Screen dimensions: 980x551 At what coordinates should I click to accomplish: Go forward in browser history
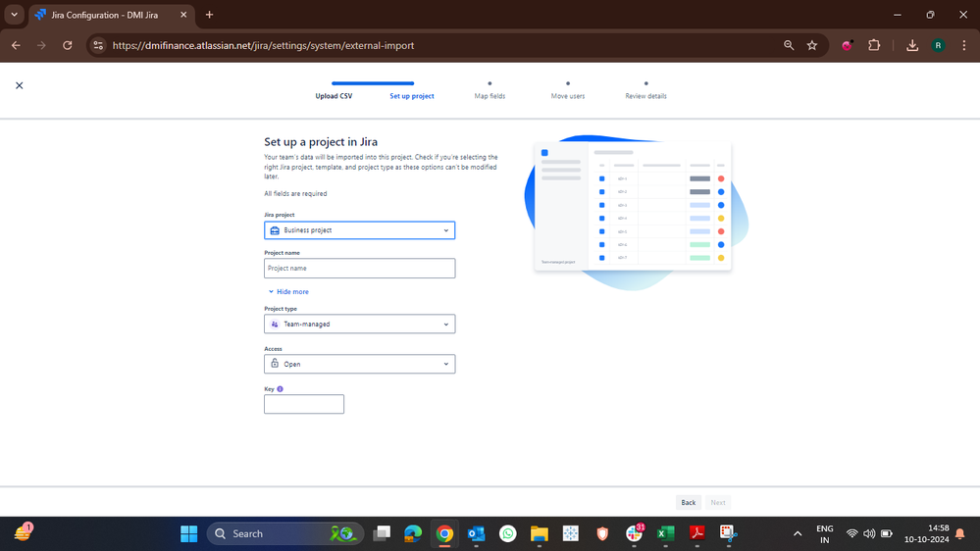pyautogui.click(x=41, y=46)
